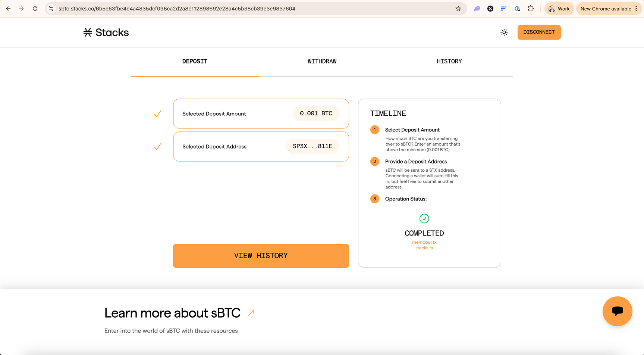Image resolution: width=644 pixels, height=355 pixels.
Task: Open the Extensions puzzle-piece menu
Action: tap(531, 9)
